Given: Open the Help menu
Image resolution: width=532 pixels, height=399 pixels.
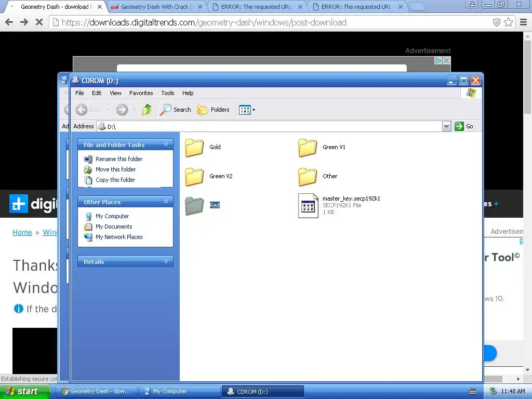Looking at the screenshot, I should point(188,93).
